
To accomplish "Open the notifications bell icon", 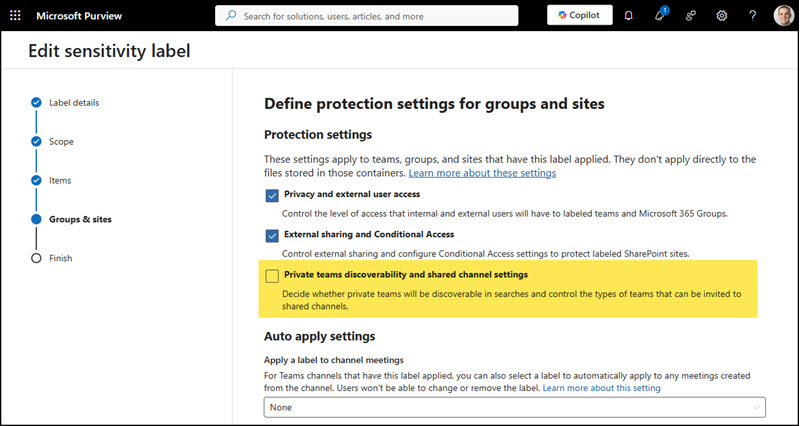I will point(629,16).
